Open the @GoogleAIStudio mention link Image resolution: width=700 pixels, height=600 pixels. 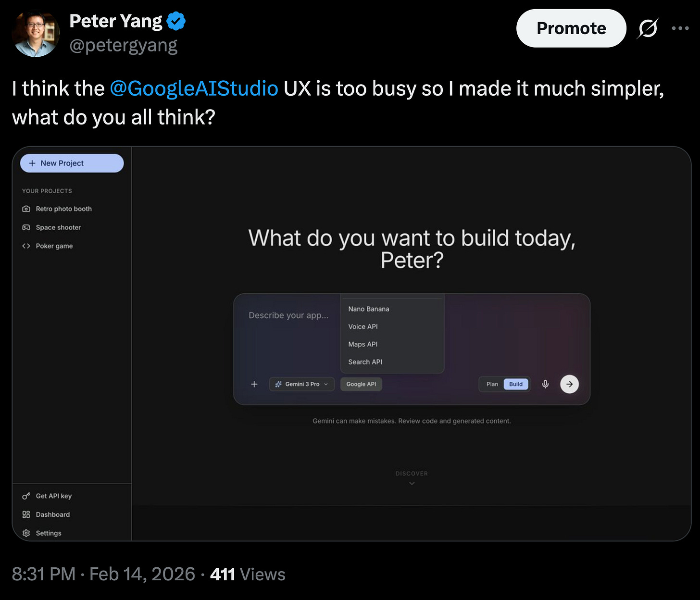[x=194, y=88]
